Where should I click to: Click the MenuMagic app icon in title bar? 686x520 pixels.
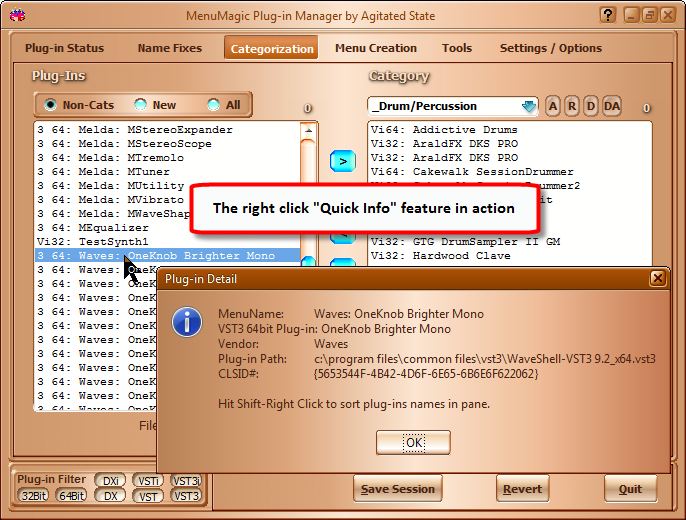17,15
